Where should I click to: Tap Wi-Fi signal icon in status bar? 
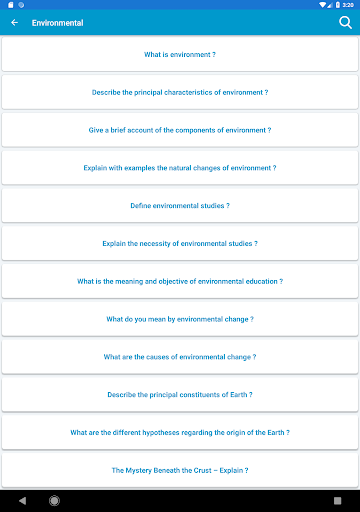click(x=323, y=5)
